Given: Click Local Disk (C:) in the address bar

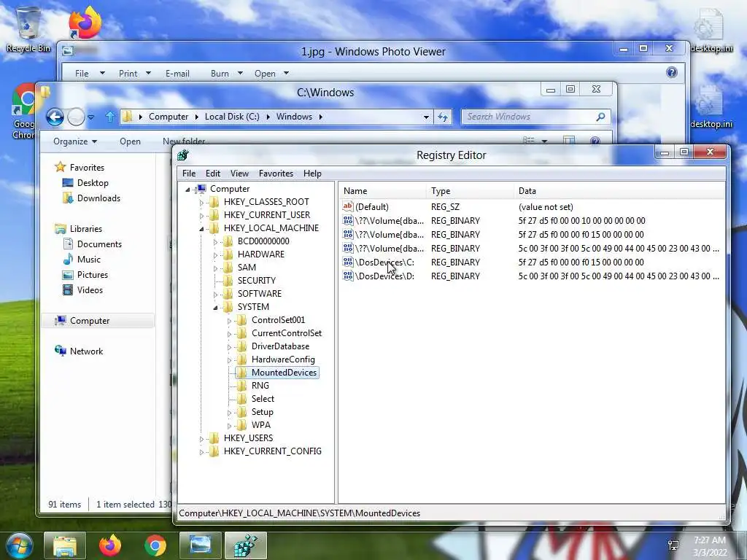Looking at the screenshot, I should pyautogui.click(x=232, y=117).
